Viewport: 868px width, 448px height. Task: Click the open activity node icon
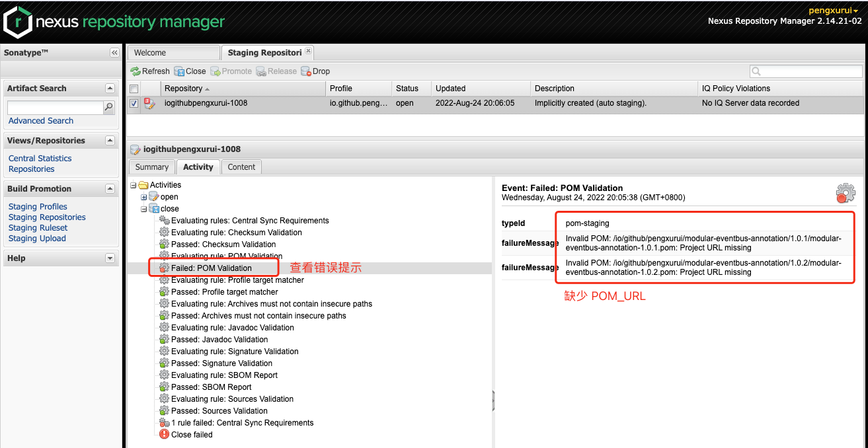coord(154,197)
